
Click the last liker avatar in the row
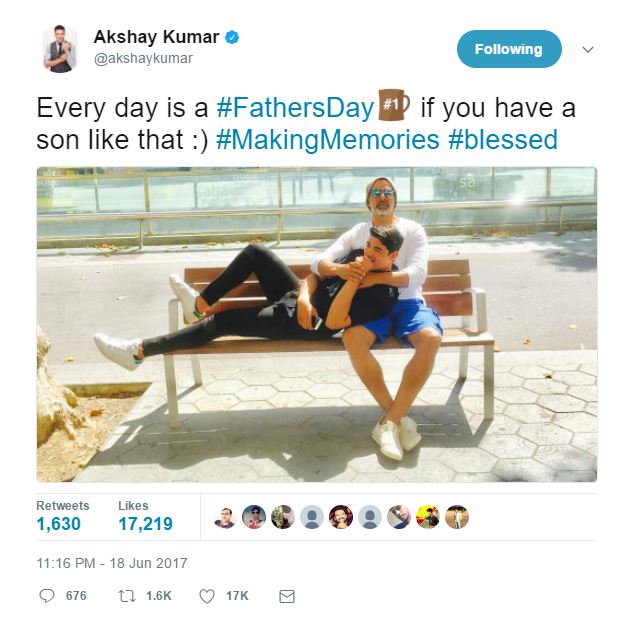click(456, 517)
